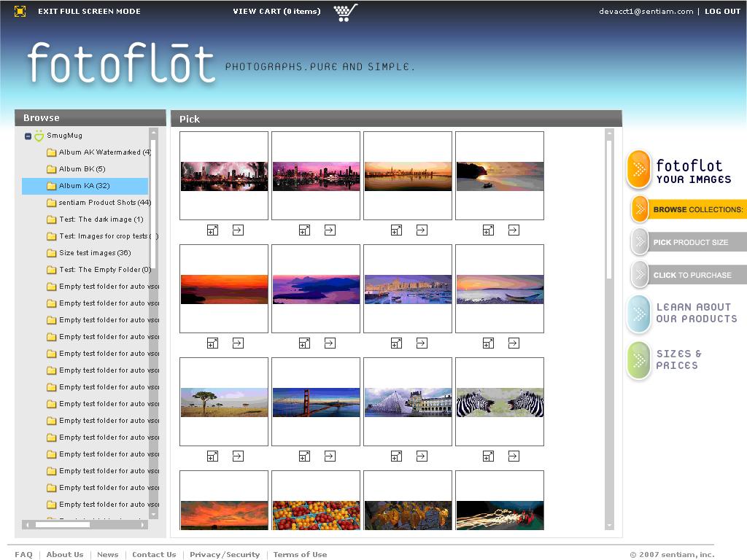Select the autumn leaves thumbnail
The height and width of the screenshot is (560, 747).
tap(408, 500)
